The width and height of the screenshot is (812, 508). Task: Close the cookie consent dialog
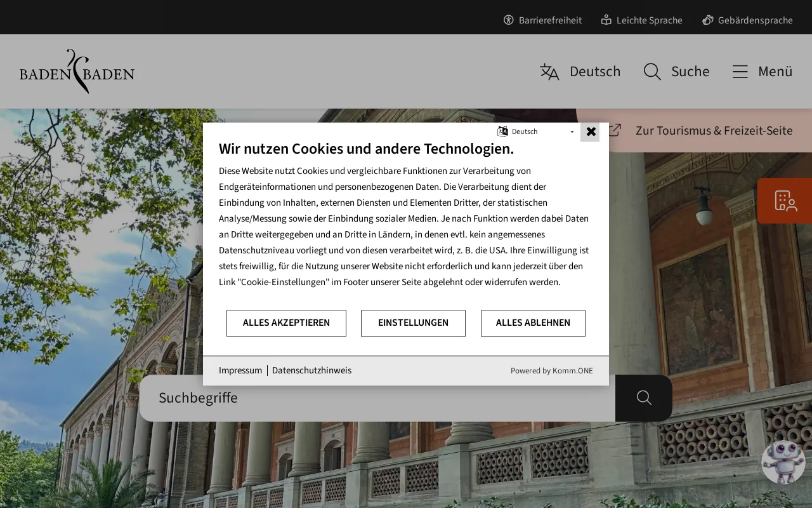pyautogui.click(x=591, y=131)
